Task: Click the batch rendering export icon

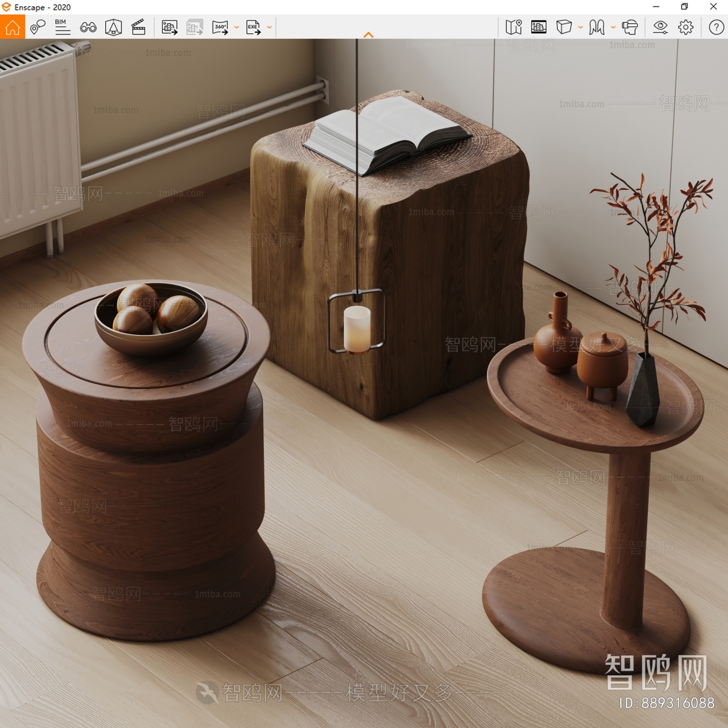Action: click(x=195, y=27)
